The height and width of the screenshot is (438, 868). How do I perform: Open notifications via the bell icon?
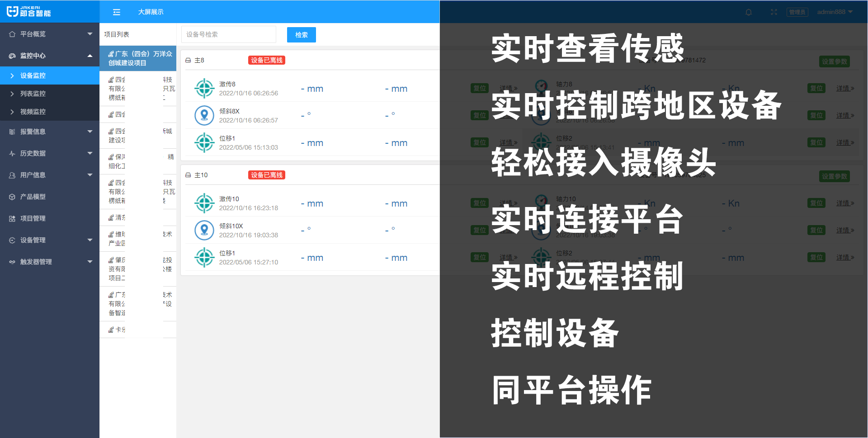[x=749, y=12]
